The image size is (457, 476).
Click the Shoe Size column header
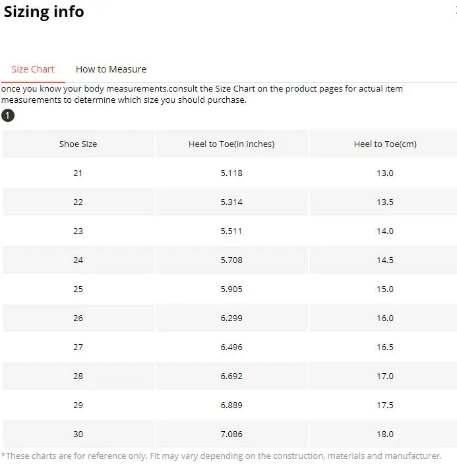click(78, 144)
